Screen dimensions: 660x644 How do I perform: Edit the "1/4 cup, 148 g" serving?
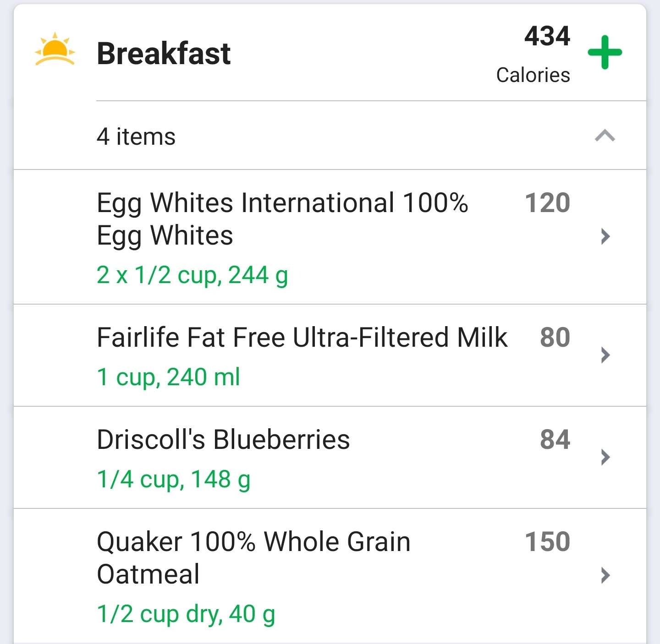(174, 480)
